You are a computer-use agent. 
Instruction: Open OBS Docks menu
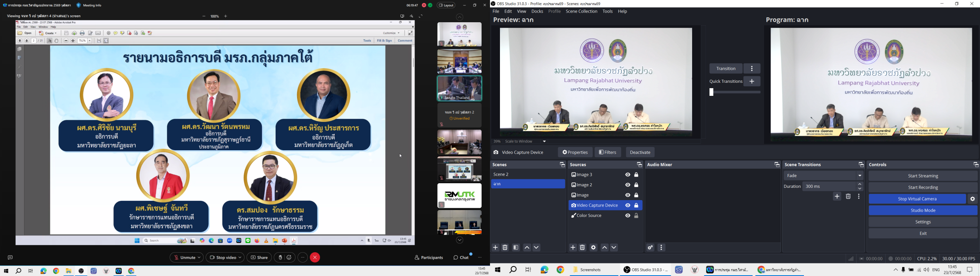click(537, 11)
